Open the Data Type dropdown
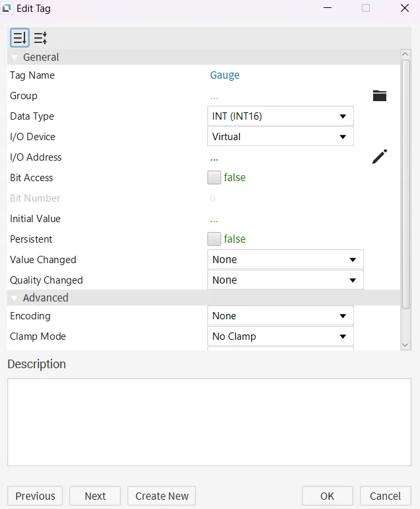420x509 pixels. pyautogui.click(x=280, y=116)
